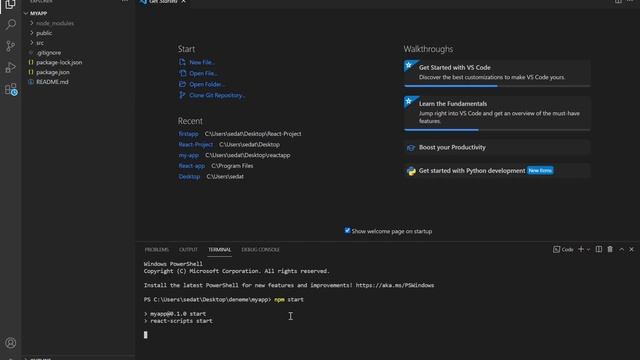Split the terminal panel
Image resolution: width=640 pixels, height=360 pixels.
(598, 249)
